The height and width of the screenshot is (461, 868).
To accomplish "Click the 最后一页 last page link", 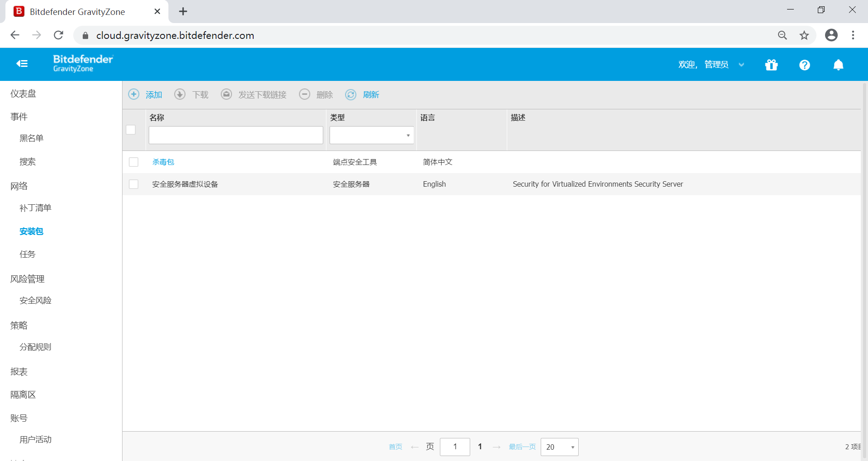I will click(522, 447).
